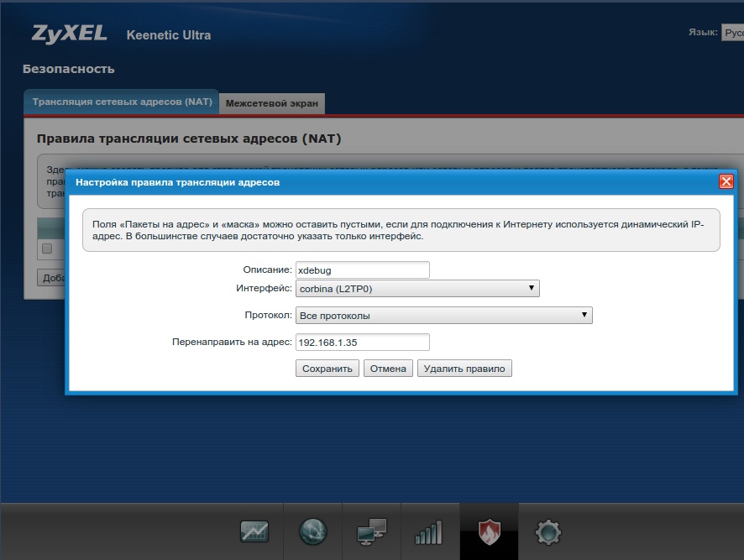Click the Отмена button
Screen dimensions: 744x560
point(388,369)
